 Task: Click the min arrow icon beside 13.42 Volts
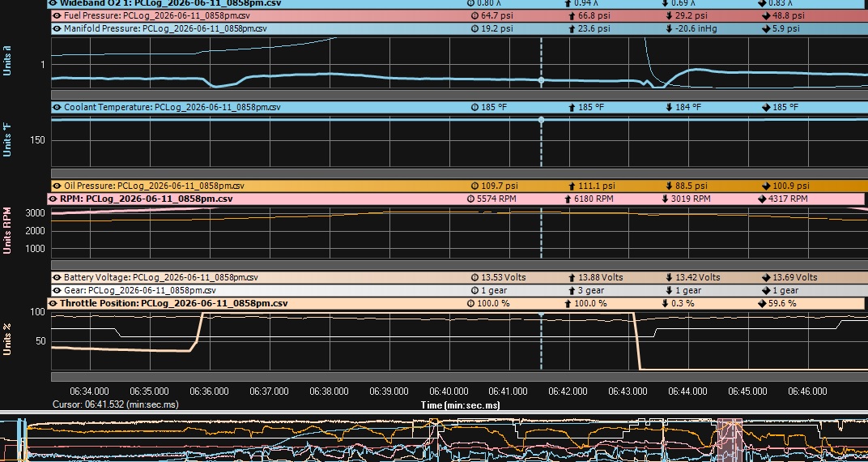click(x=670, y=277)
